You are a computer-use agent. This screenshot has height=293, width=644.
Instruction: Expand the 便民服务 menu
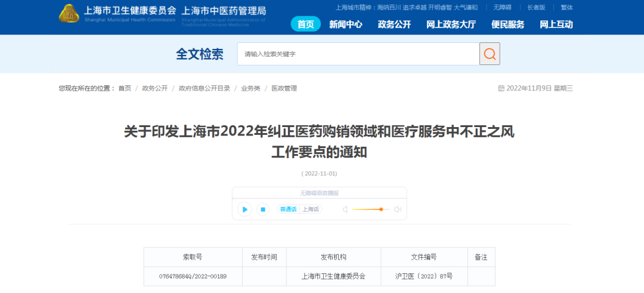tap(507, 24)
